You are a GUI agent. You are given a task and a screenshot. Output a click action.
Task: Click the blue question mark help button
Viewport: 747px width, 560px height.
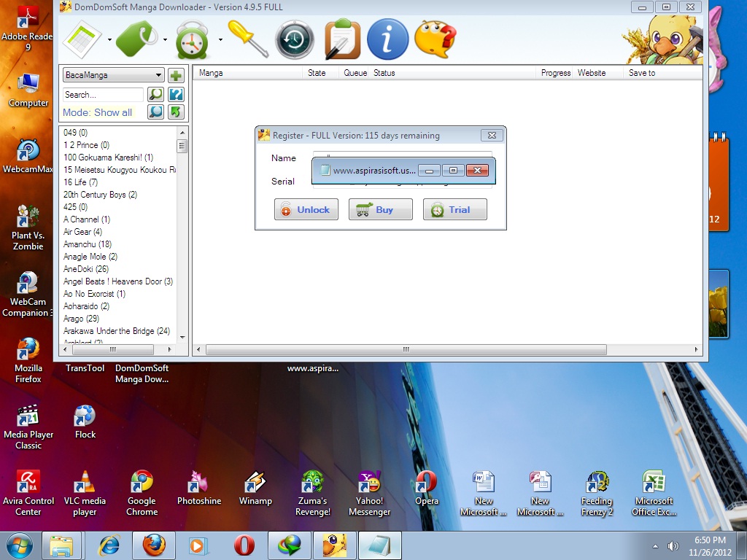(x=176, y=94)
